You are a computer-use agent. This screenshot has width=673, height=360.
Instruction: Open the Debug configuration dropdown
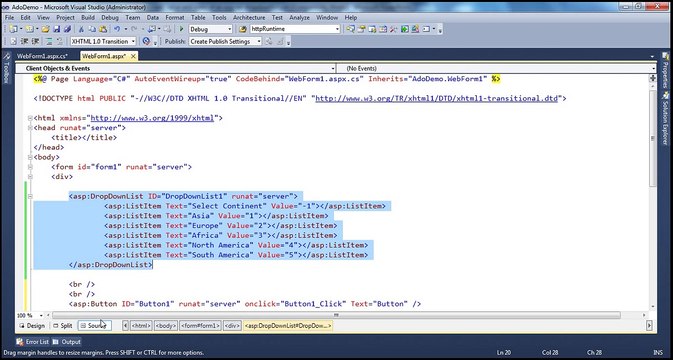[x=230, y=29]
